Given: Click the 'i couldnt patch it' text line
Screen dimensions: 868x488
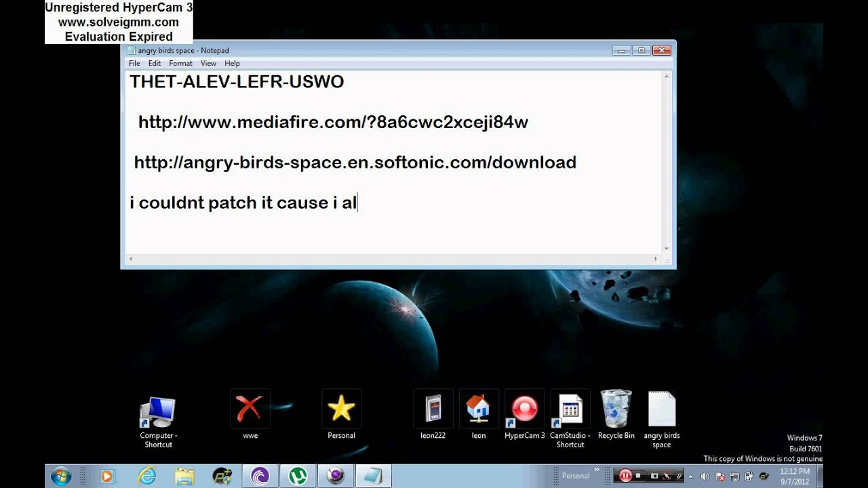Looking at the screenshot, I should [243, 202].
